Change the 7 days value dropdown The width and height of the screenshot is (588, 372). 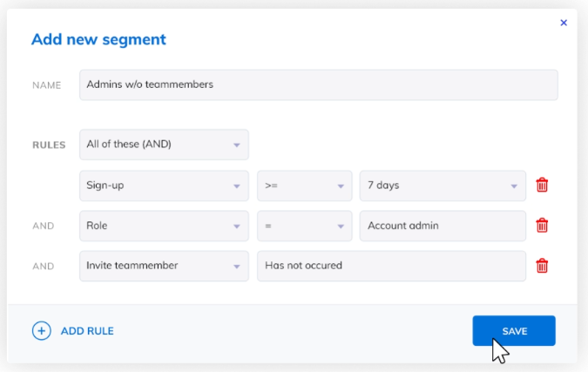pyautogui.click(x=443, y=186)
